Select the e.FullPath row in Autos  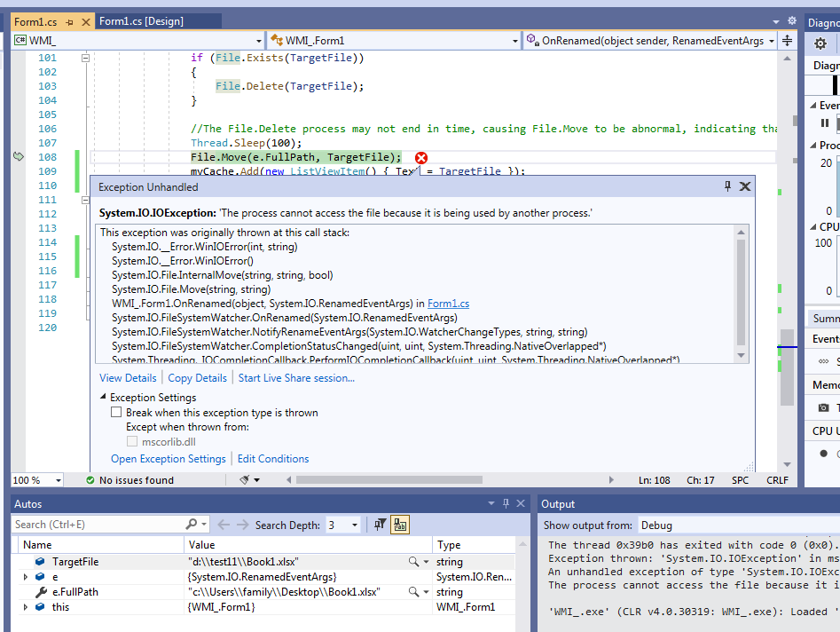[x=263, y=592]
